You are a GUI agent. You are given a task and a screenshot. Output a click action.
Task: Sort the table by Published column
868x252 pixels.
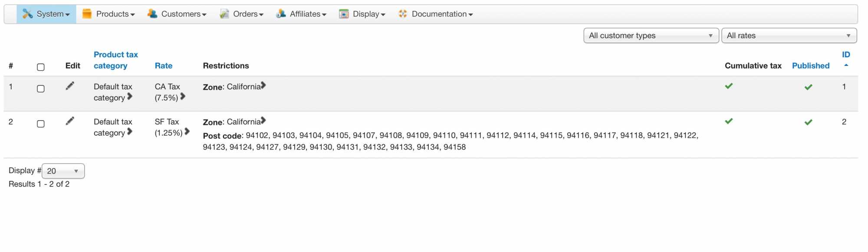[810, 65]
